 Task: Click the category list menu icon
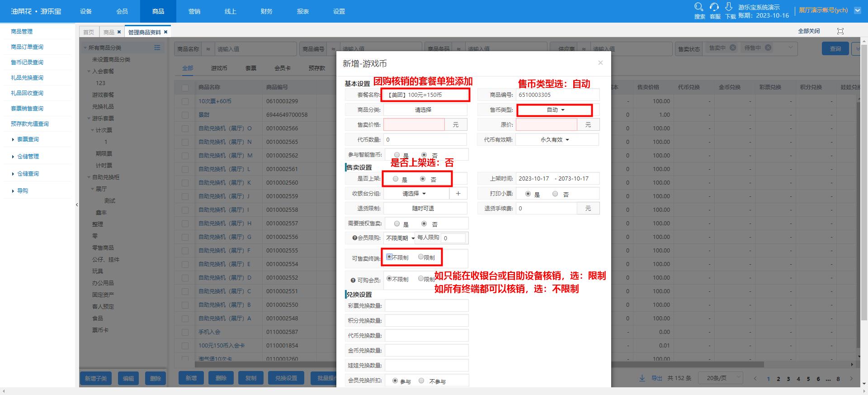coord(157,48)
